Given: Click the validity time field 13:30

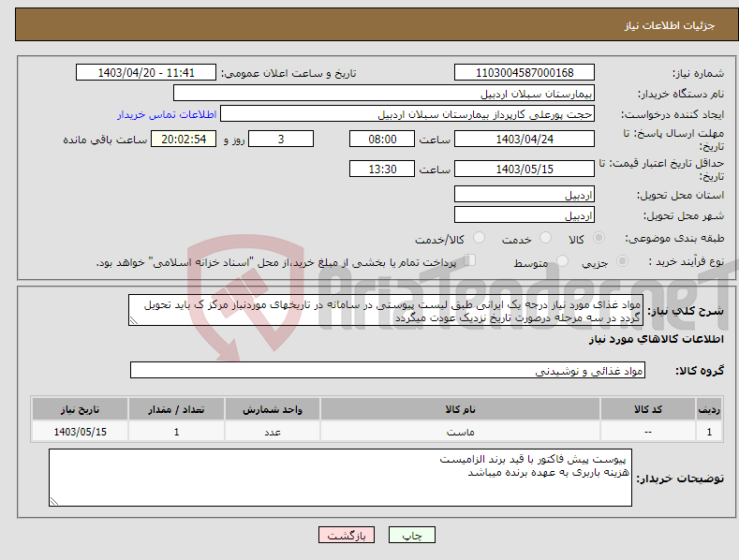Looking at the screenshot, I should 382,169.
